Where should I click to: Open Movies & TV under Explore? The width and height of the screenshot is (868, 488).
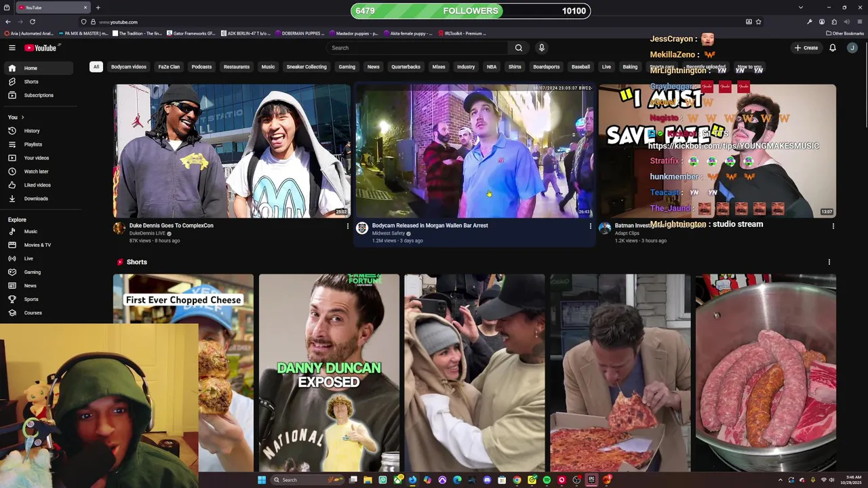(37, 245)
